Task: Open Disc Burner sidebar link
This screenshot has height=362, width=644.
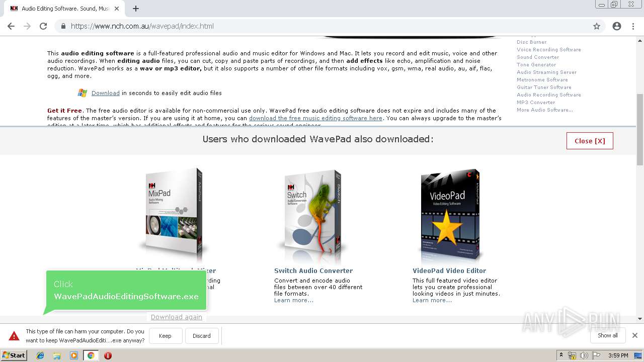Action: click(531, 42)
